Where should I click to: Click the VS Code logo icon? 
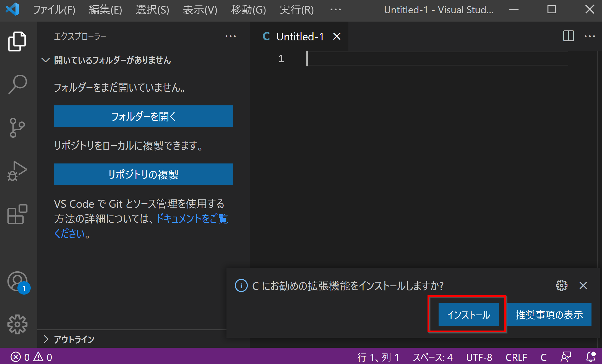12,9
